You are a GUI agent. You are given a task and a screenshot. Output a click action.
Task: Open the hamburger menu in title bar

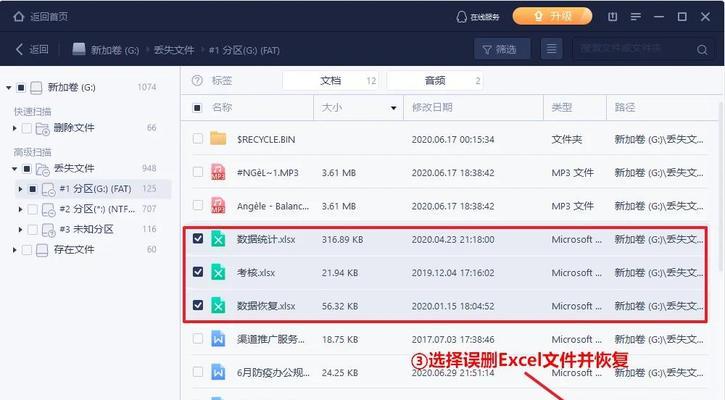tap(636, 17)
